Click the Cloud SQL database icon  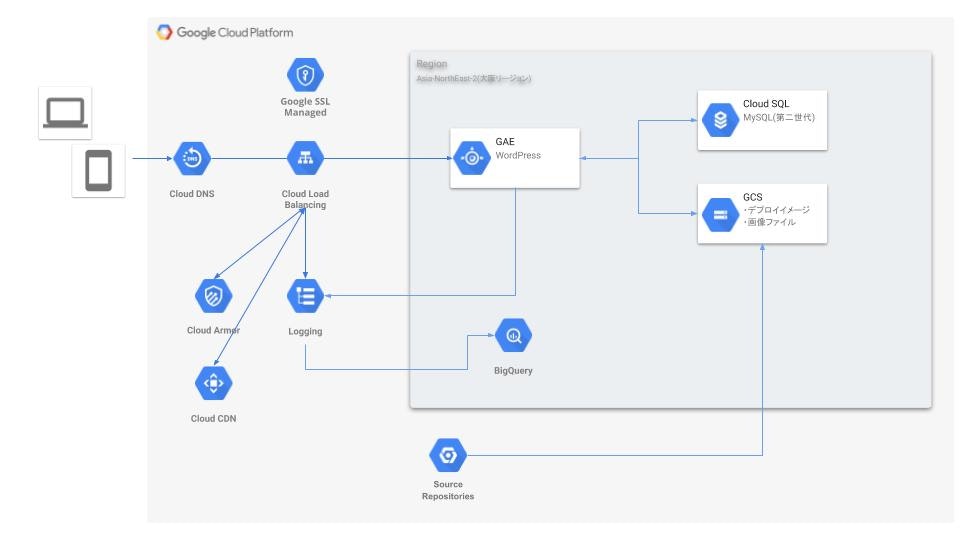coord(720,120)
